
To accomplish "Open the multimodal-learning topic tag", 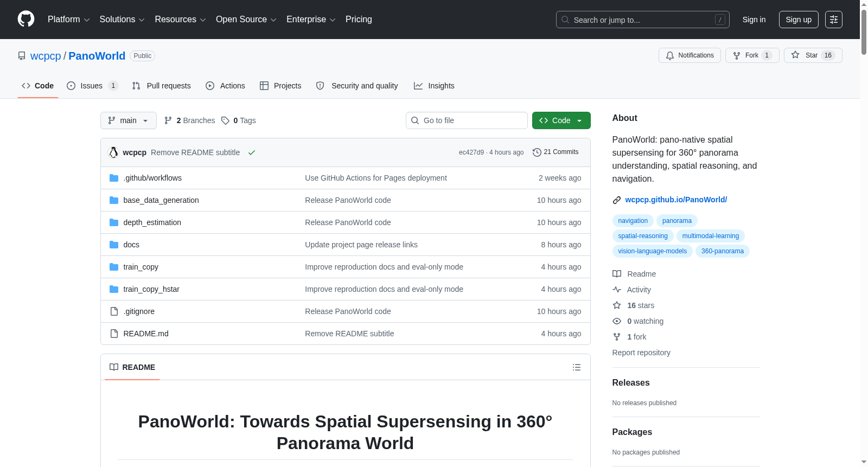I will tap(711, 236).
